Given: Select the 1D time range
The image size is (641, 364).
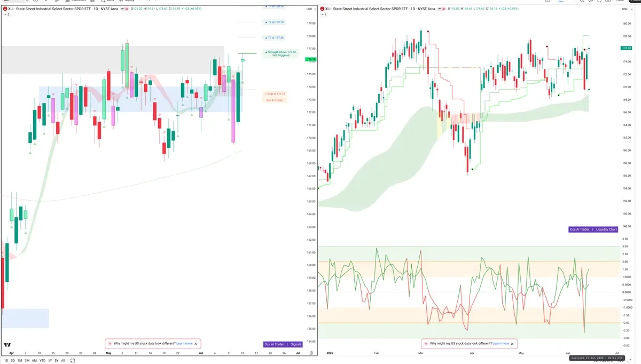Looking at the screenshot, I should point(5,361).
